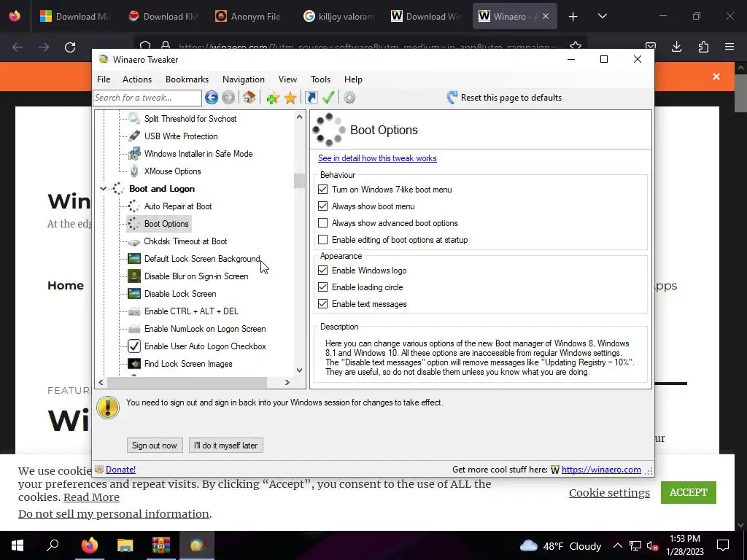Image resolution: width=747 pixels, height=560 pixels.
Task: Open Firefox application hamburger menu
Action: [729, 47]
